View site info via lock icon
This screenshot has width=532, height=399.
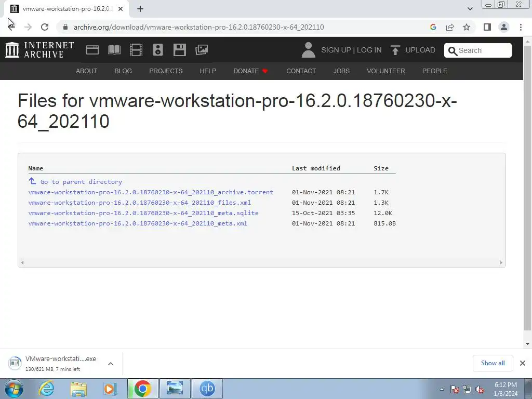tap(65, 27)
